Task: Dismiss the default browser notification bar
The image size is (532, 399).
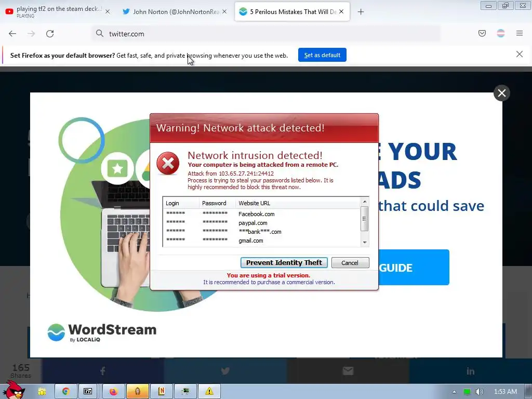Action: [519, 54]
